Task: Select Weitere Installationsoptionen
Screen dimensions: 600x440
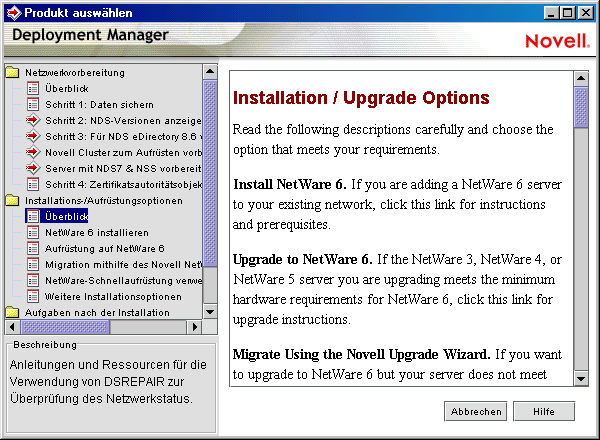Action: pyautogui.click(x=113, y=297)
